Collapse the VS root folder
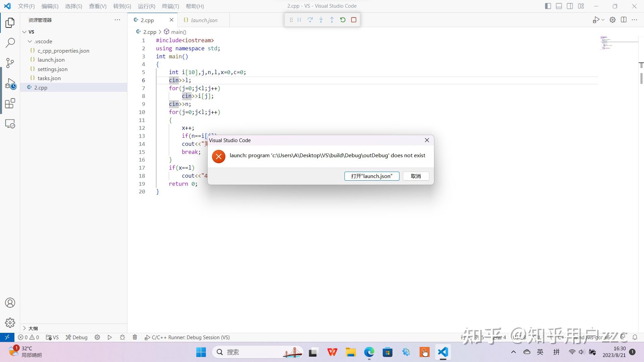The image size is (644, 362). click(74, 32)
